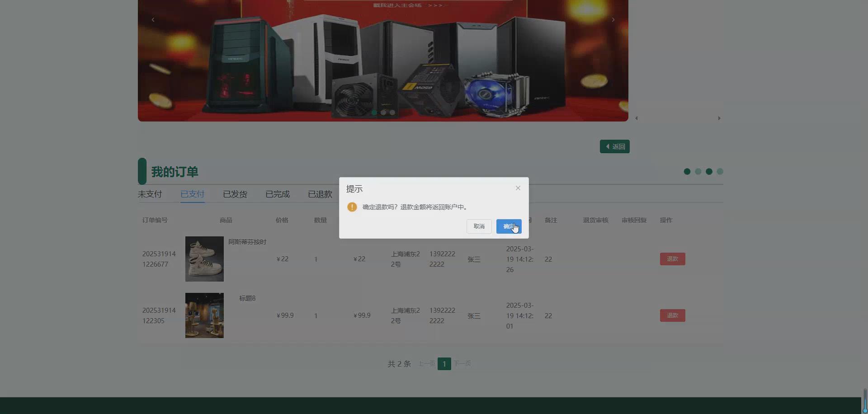The image size is (868, 414).
Task: Click timestamp 2025-03-19 14:12:01
Action: pos(520,315)
